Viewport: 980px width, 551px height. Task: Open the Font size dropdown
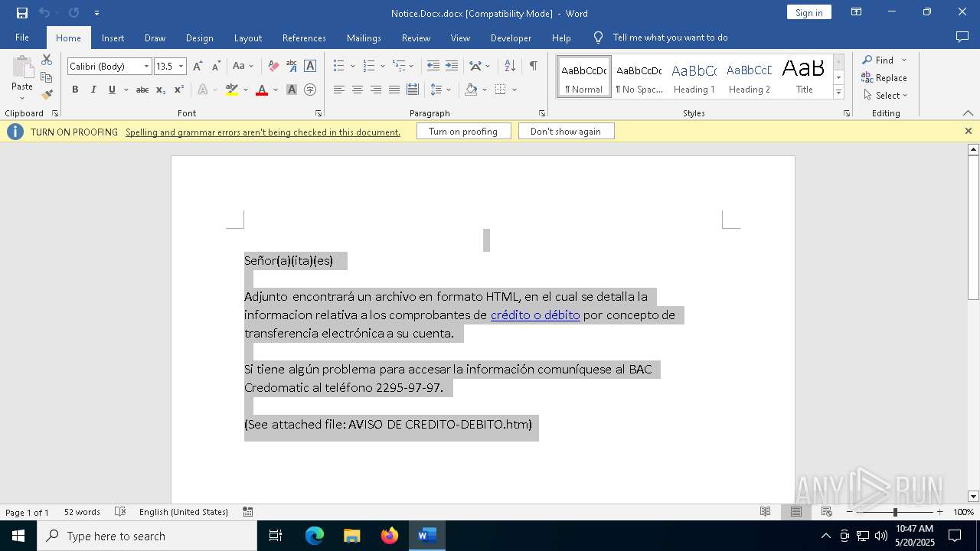pos(181,67)
